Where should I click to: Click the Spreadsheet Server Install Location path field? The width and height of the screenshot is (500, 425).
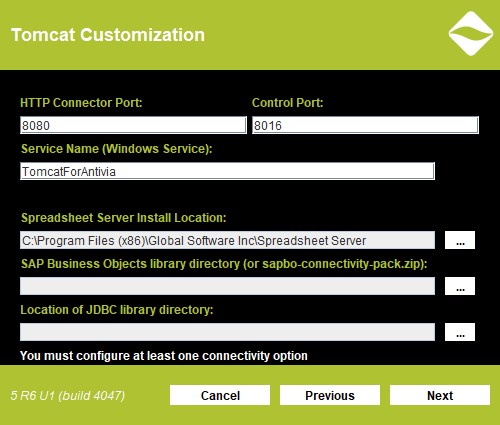[227, 240]
